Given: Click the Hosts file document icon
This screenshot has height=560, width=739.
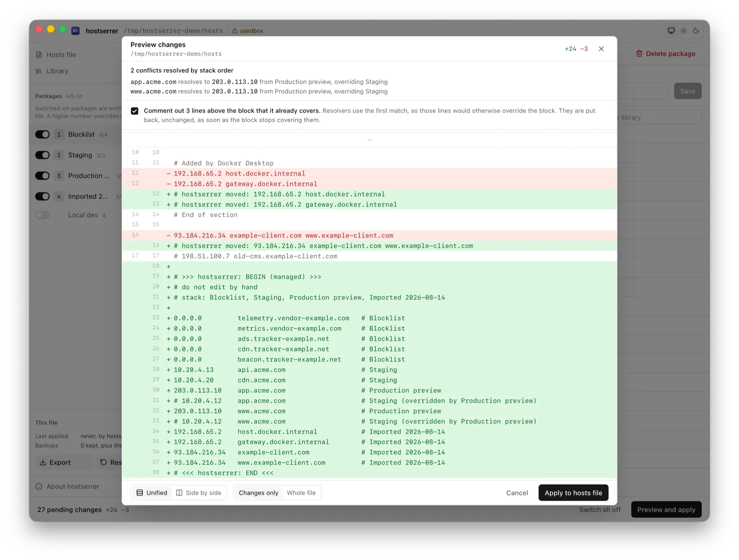Looking at the screenshot, I should tap(39, 55).
